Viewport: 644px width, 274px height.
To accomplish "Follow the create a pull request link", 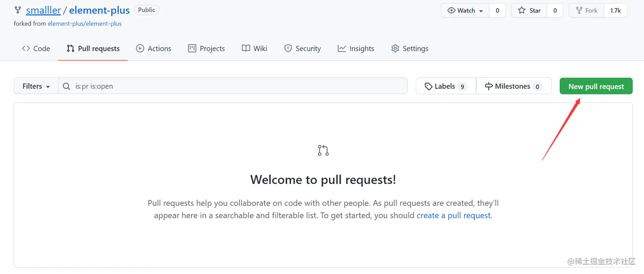I will (454, 216).
